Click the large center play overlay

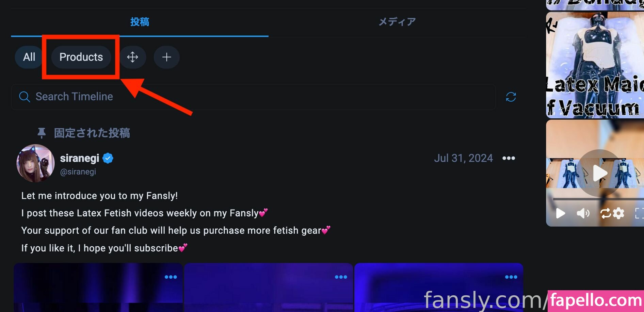599,173
